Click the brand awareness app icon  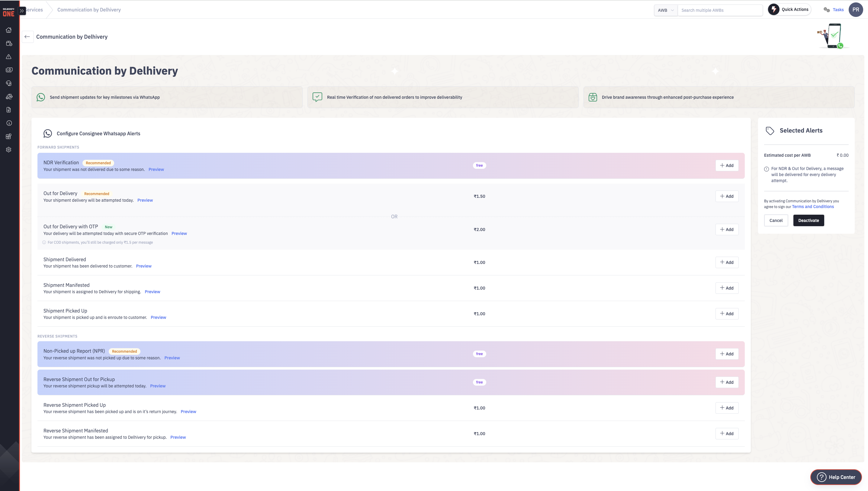[592, 97]
